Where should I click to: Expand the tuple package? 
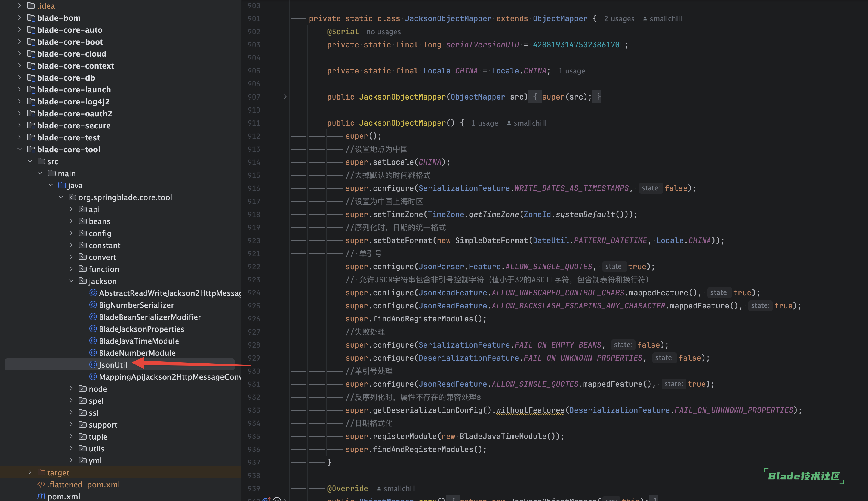(x=71, y=437)
